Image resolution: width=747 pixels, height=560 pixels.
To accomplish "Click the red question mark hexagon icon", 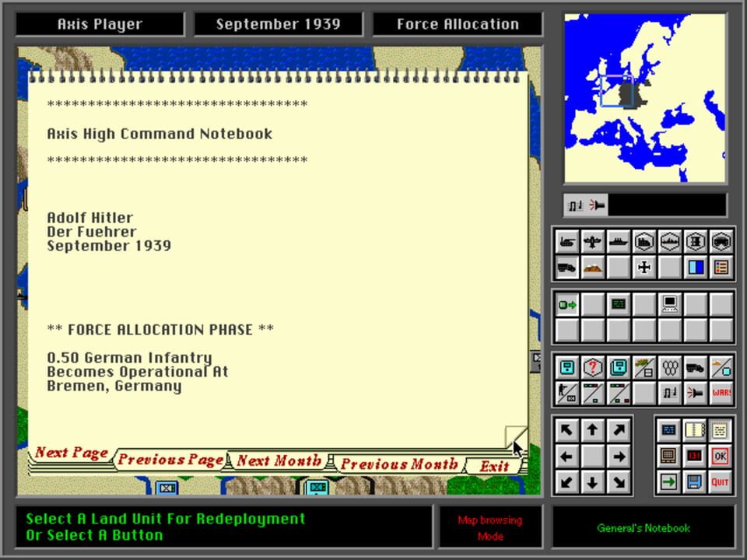I will click(593, 367).
